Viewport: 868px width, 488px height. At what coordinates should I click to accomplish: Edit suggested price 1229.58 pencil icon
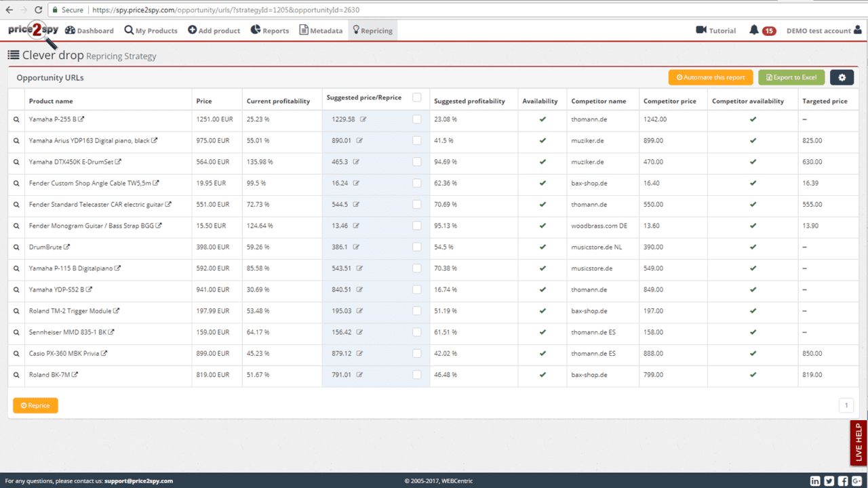[x=363, y=119]
